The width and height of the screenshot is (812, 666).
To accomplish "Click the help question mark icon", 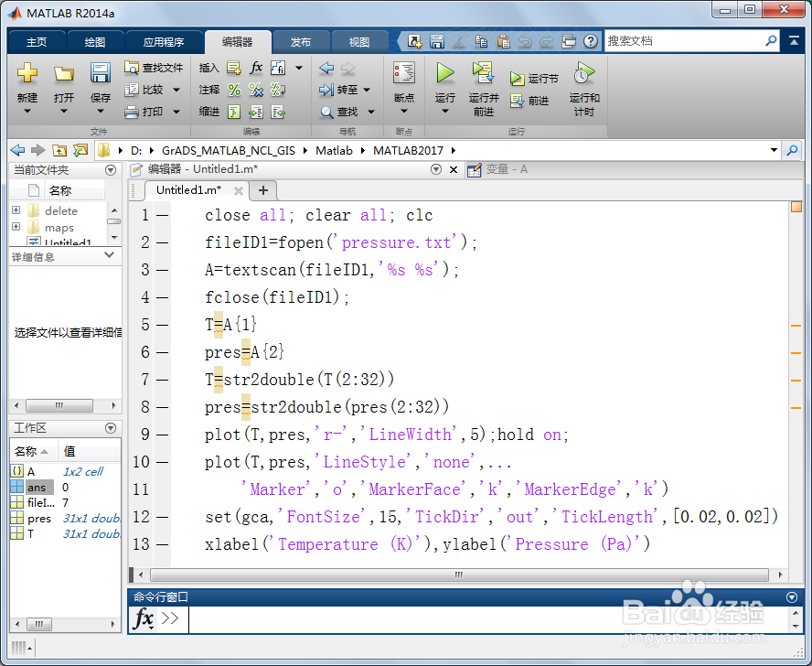I will [x=591, y=41].
